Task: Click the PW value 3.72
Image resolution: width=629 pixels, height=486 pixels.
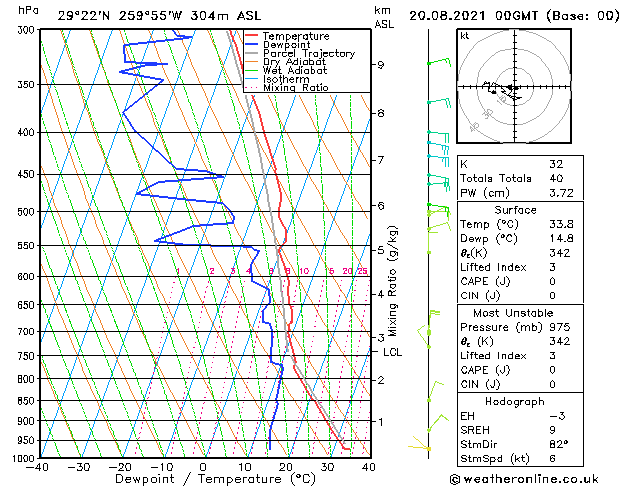Action: pos(561,193)
